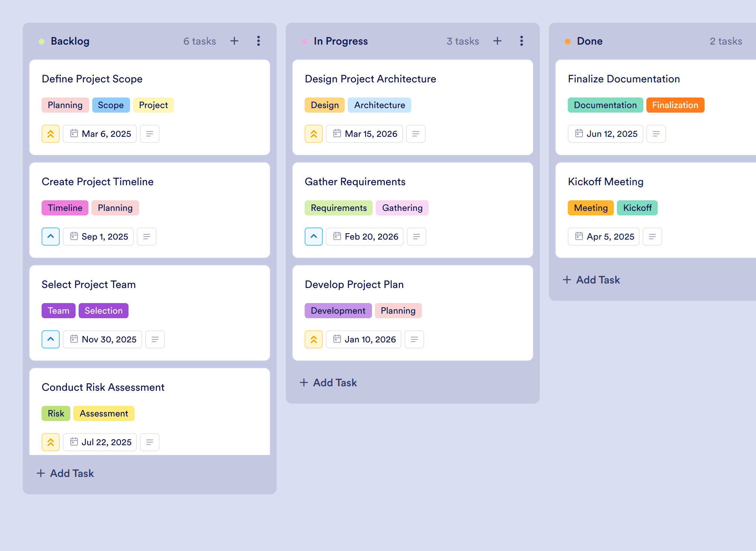
Task: Click Add Task in Done column
Action: click(x=591, y=280)
